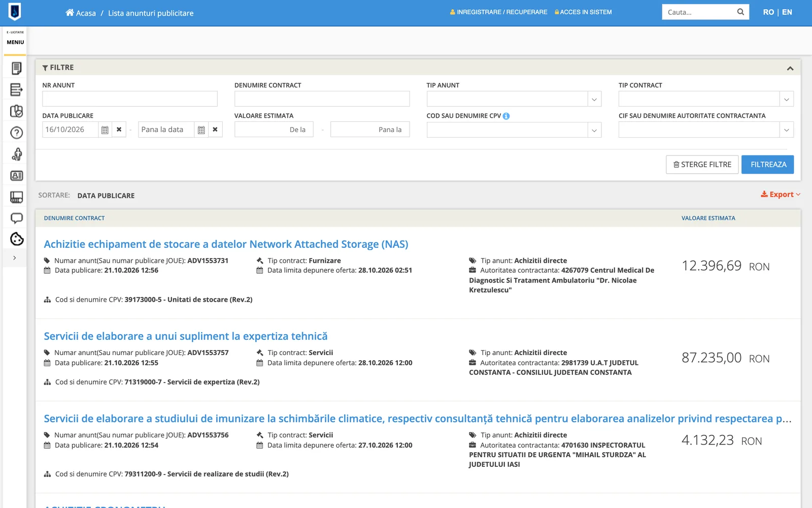
Task: Clear the 16/10/2026 start date
Action: (119, 130)
